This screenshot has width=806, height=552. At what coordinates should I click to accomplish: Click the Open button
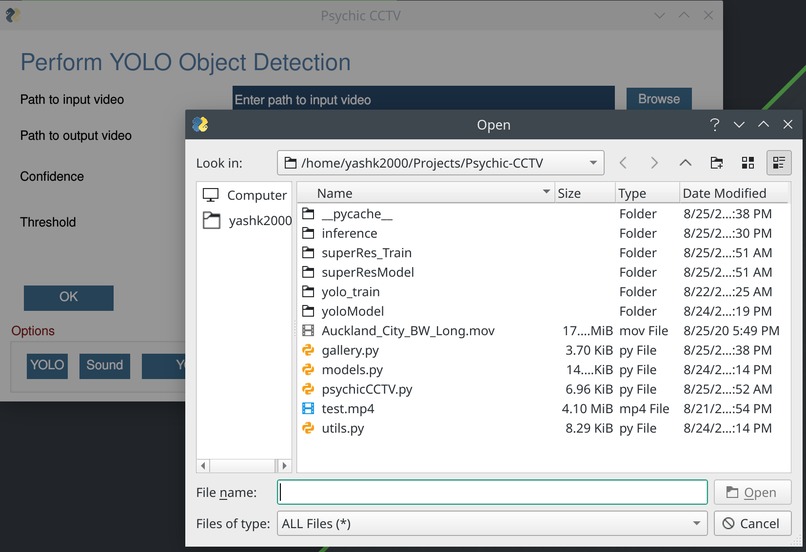[752, 492]
